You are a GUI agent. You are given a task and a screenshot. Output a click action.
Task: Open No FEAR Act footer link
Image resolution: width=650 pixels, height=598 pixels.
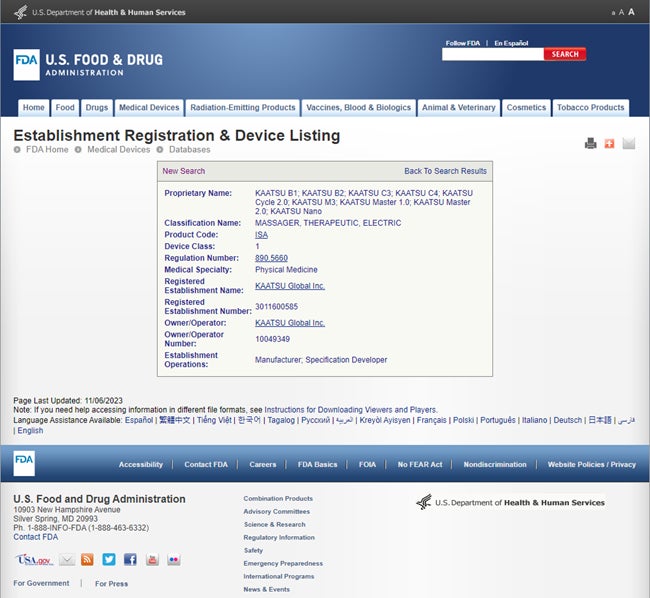(x=420, y=465)
